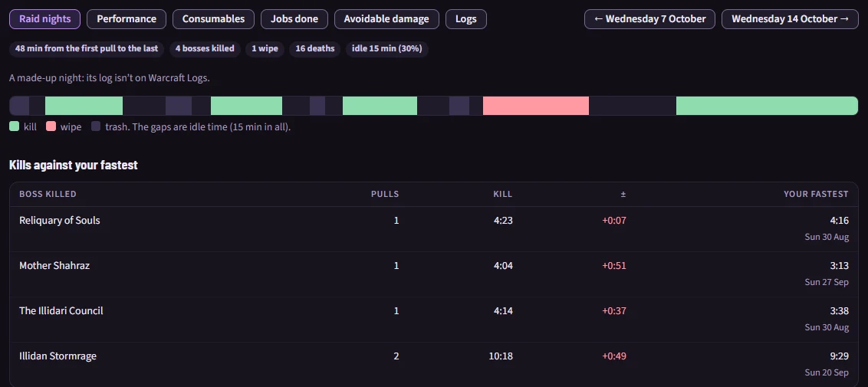Click the 'A made-up night' note text
Viewport: 868px width, 387px height.
[x=110, y=78]
